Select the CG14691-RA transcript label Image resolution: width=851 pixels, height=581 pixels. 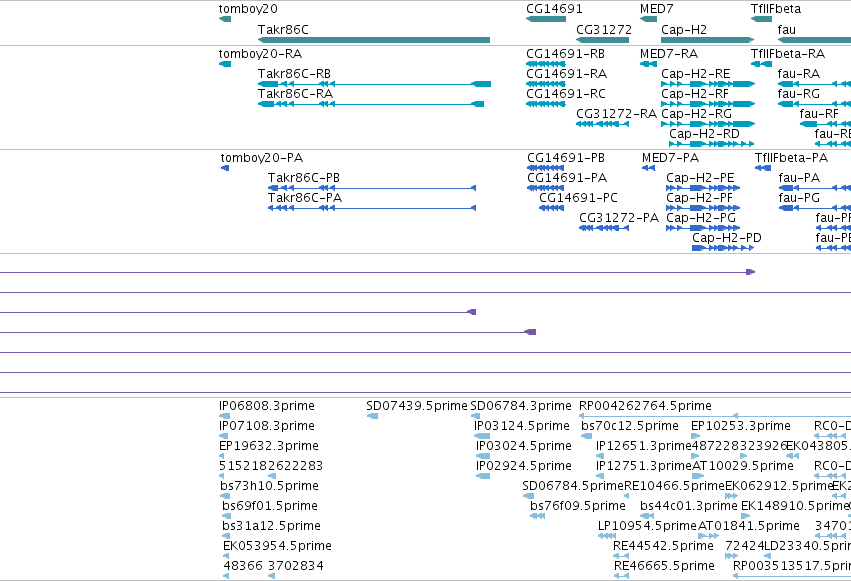(567, 74)
